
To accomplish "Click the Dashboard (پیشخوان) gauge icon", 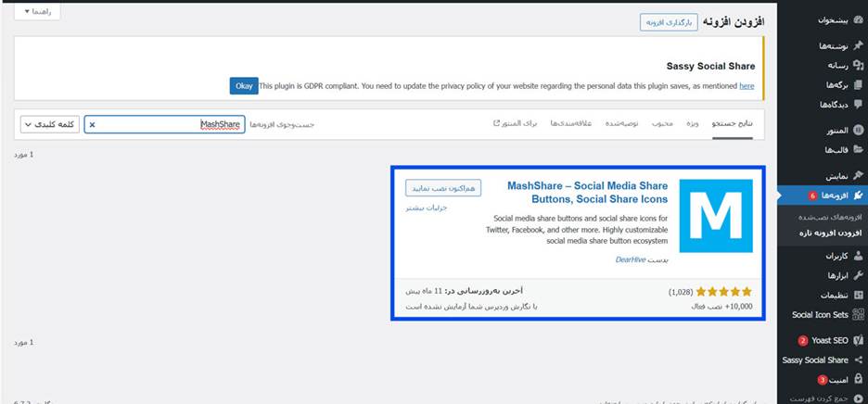I will (858, 20).
